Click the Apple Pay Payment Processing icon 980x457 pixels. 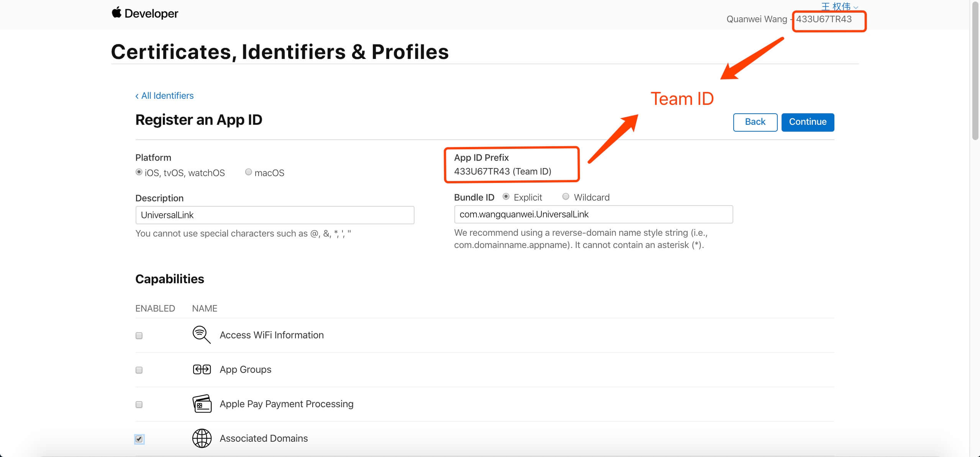click(x=202, y=404)
